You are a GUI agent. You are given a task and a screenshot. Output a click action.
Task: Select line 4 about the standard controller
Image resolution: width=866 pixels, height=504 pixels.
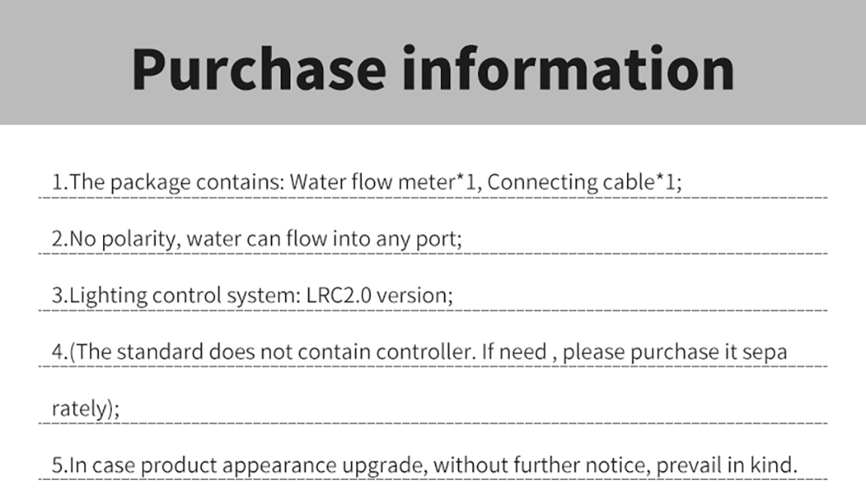tap(419, 352)
